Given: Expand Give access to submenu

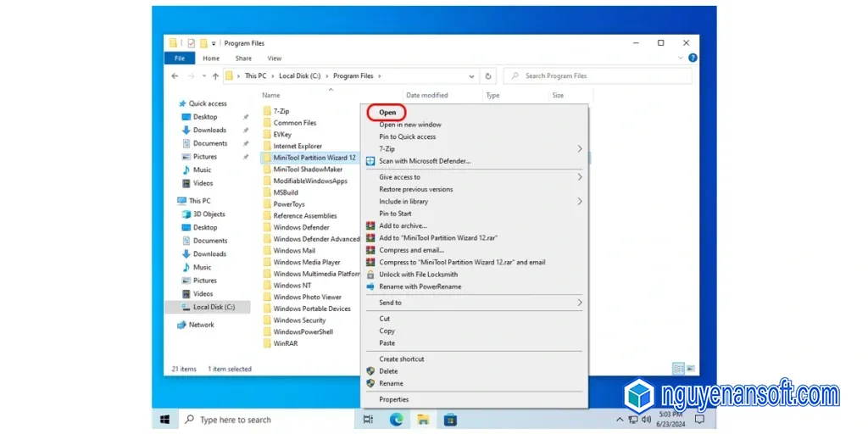Looking at the screenshot, I should pos(580,177).
